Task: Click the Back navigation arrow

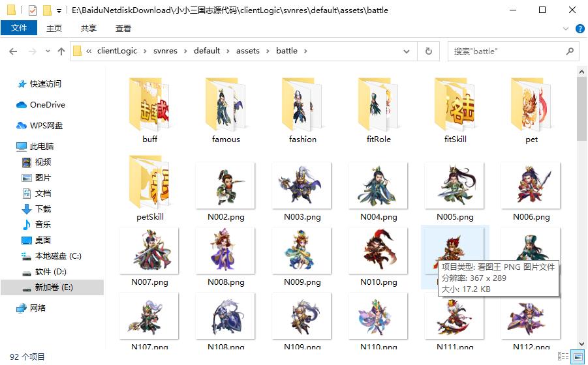Action: (12, 51)
